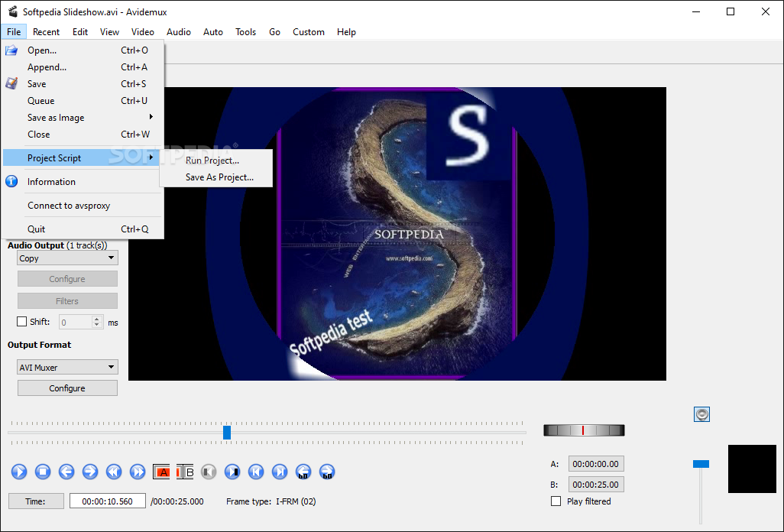Click the Time: button

(36, 501)
